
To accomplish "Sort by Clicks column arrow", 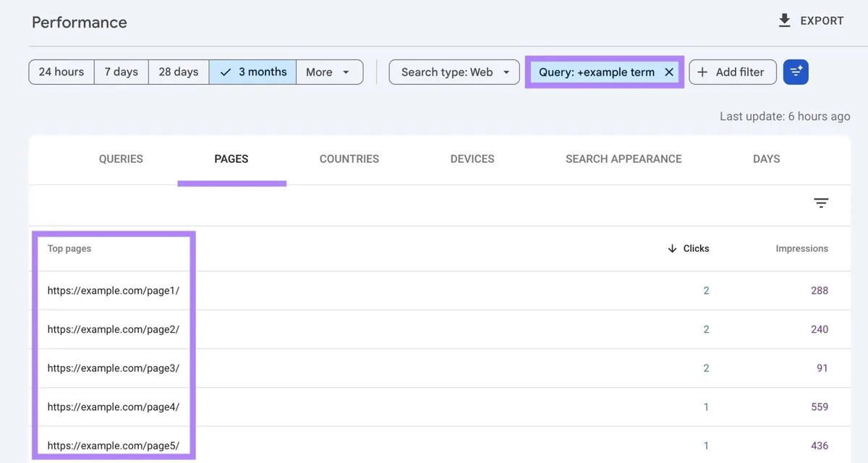I will (x=672, y=248).
